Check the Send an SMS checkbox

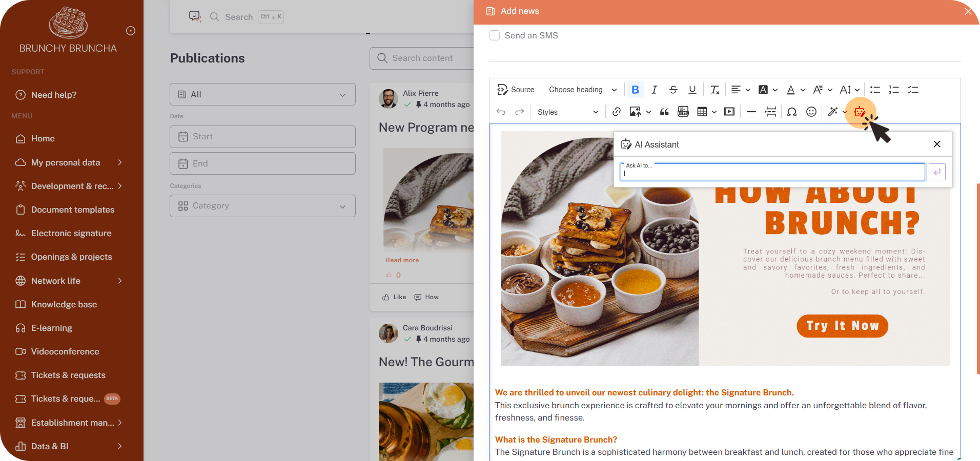pyautogui.click(x=495, y=35)
